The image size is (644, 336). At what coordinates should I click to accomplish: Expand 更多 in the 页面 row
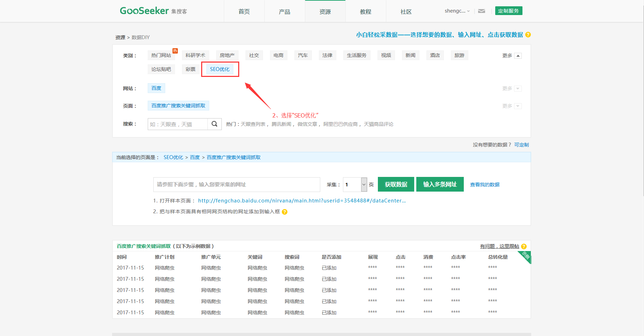(x=518, y=106)
